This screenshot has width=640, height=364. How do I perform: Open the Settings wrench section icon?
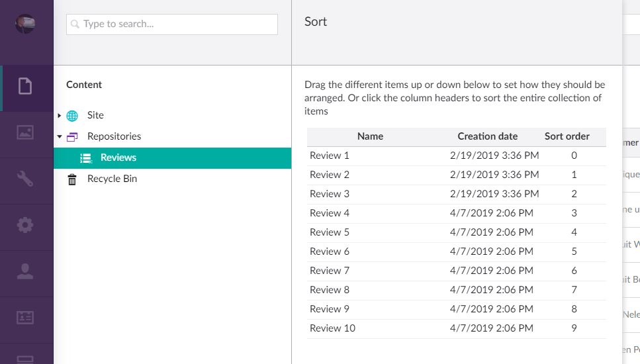tap(25, 179)
